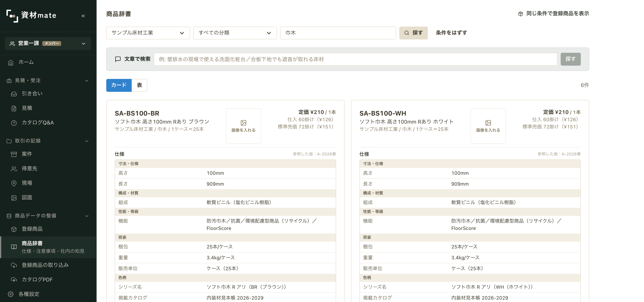
Task: Click the 登録商品 box icon
Action: click(x=14, y=229)
